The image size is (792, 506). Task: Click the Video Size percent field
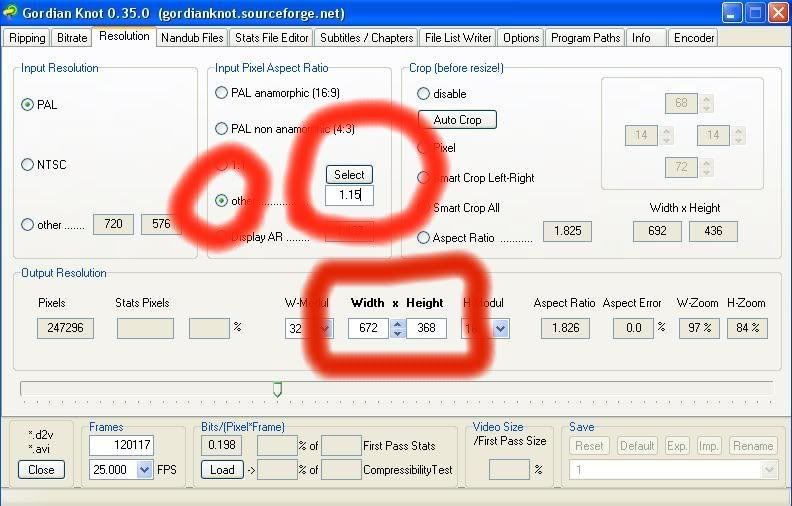509,470
